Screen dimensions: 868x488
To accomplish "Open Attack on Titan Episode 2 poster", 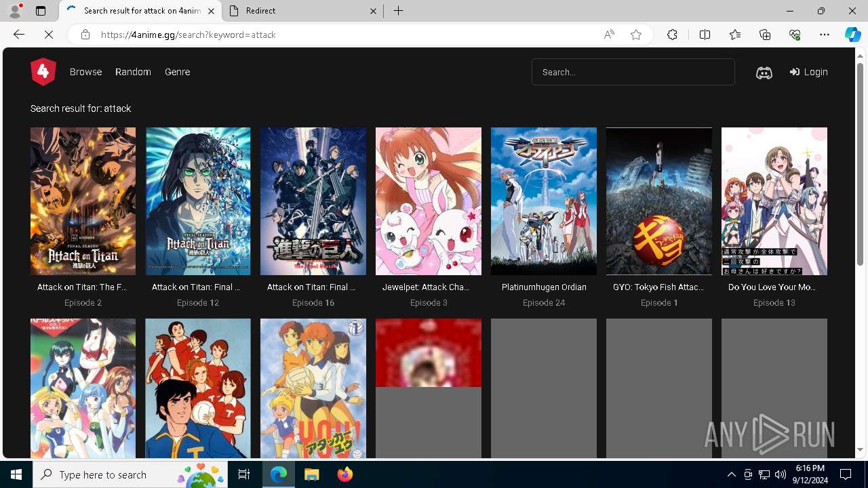I will [x=83, y=201].
